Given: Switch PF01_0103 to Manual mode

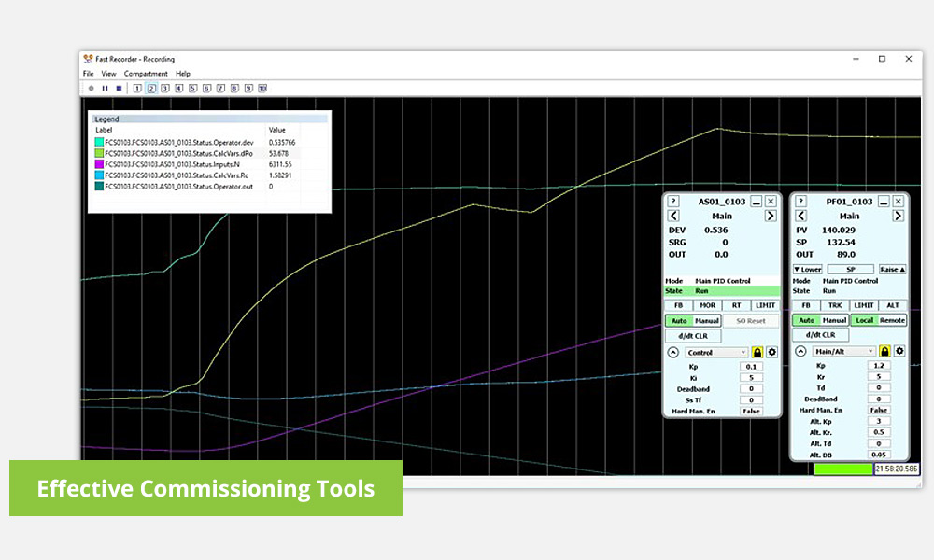Looking at the screenshot, I should click(834, 320).
